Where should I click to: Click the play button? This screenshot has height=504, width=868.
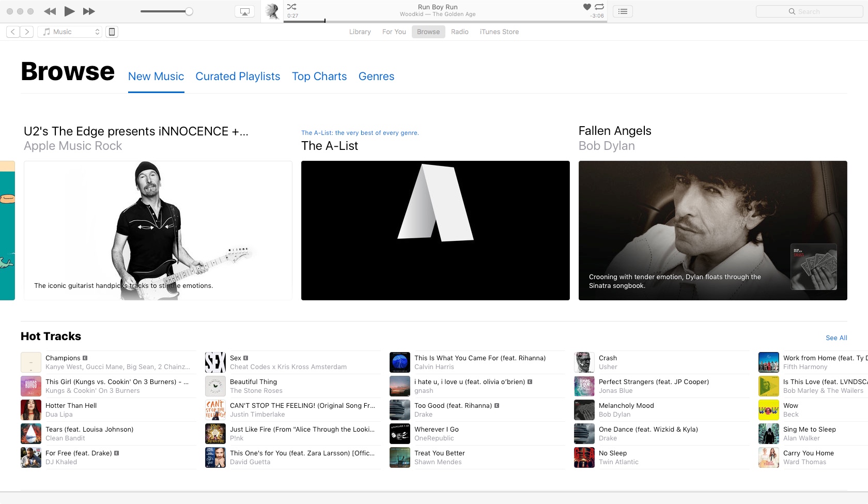pos(69,11)
